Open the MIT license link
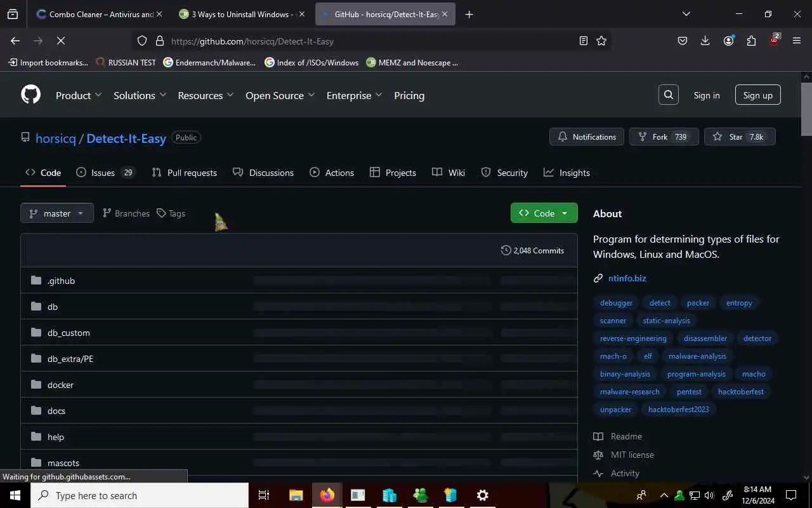The image size is (812, 508). 632,455
